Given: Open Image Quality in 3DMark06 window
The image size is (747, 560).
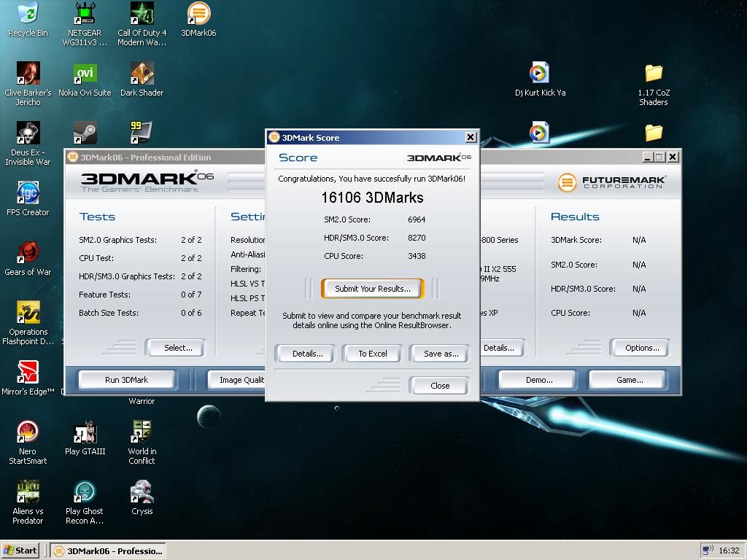Looking at the screenshot, I should [x=237, y=379].
